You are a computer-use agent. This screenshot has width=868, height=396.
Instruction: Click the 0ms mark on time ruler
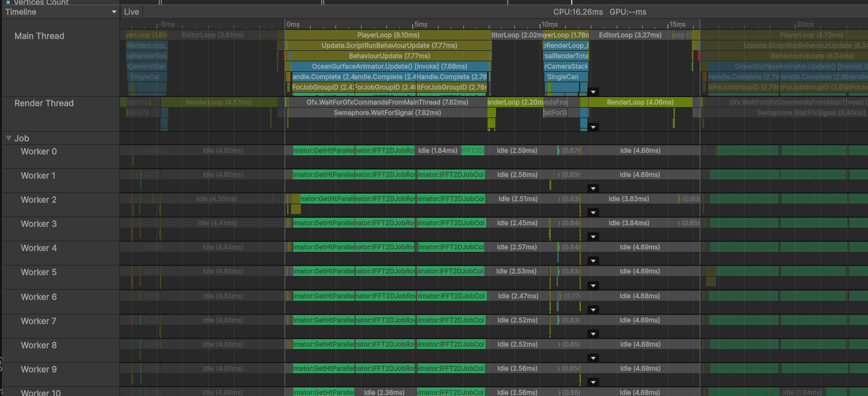point(293,23)
